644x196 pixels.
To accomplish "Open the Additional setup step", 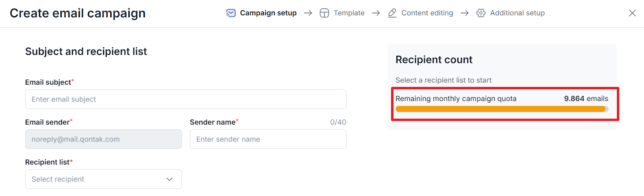I will [517, 13].
